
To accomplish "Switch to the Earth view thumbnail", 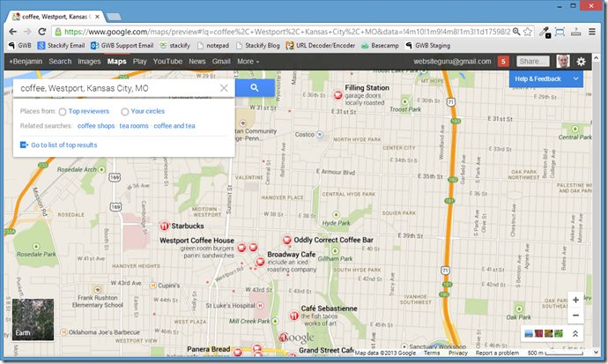I will tap(33, 319).
